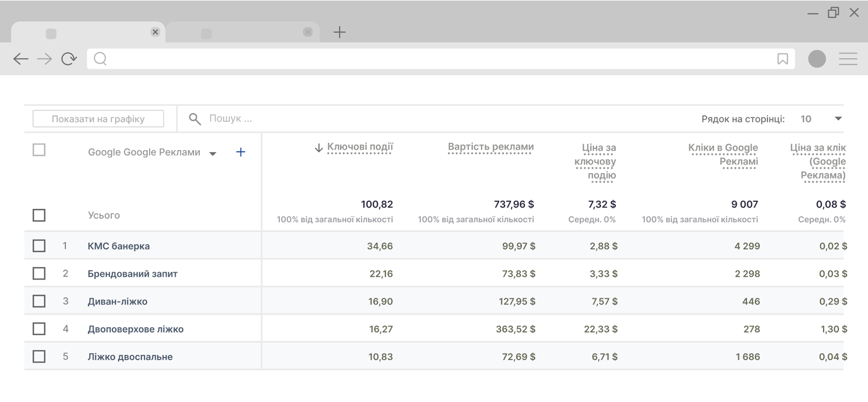Click the plus icon to add a secondary dimension
The image size is (868, 402).
pos(241,152)
